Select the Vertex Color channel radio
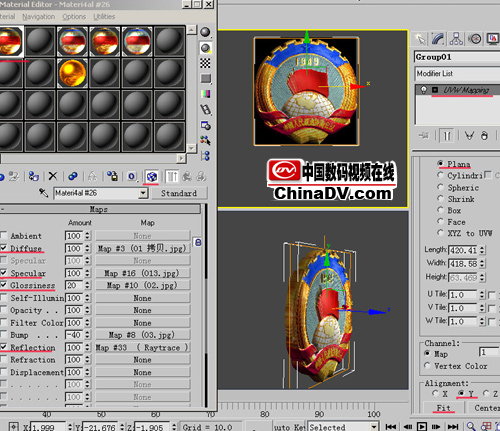This screenshot has width=500, height=431. tap(427, 365)
